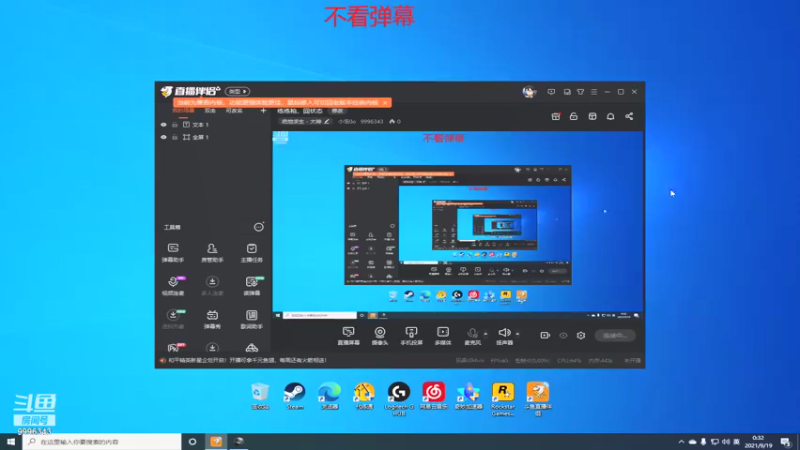Edit the stream title with the pencil icon
800x450 pixels.
coord(327,121)
